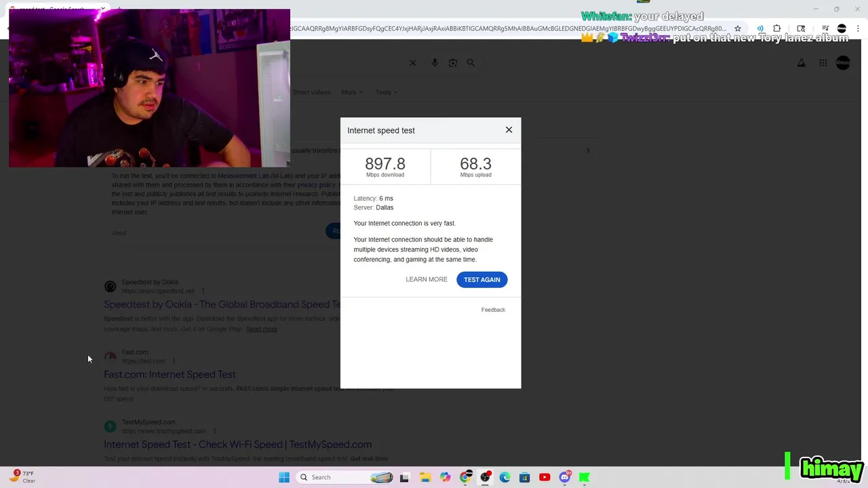868x488 pixels.
Task: Open Internet Speed Test TestMySpeed.com result
Action: [x=237, y=445]
